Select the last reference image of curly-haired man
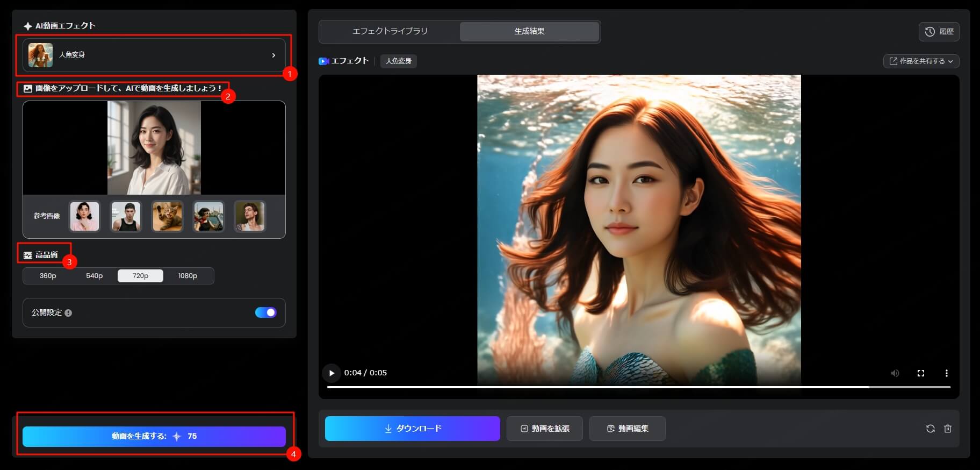 click(250, 216)
